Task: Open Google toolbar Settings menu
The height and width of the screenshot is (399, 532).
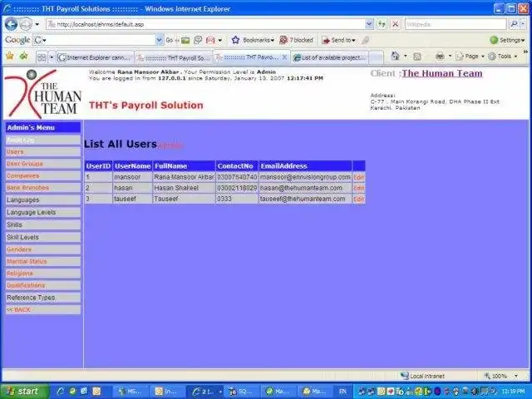Action: (507, 40)
